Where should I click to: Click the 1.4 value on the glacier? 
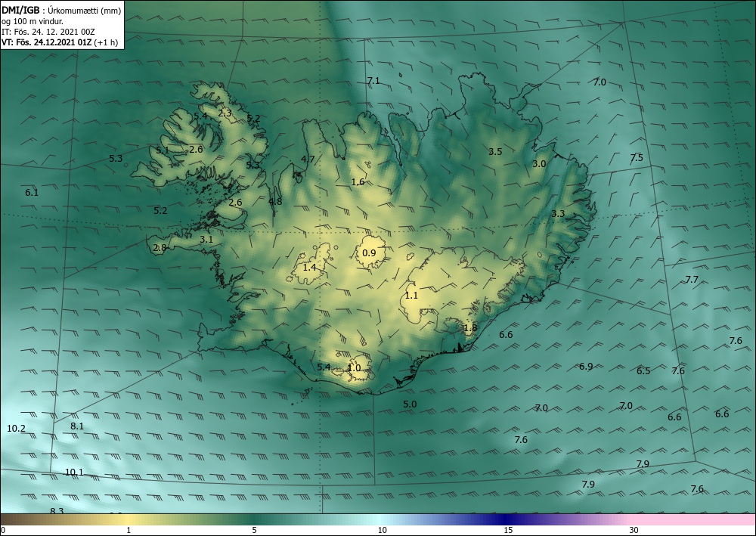click(309, 267)
